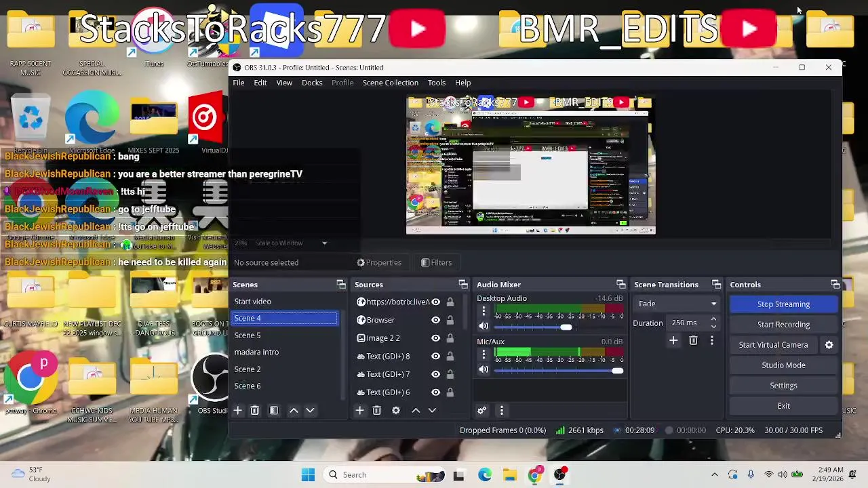The width and height of the screenshot is (868, 488).
Task: Start the Virtual Camera
Action: click(x=774, y=345)
